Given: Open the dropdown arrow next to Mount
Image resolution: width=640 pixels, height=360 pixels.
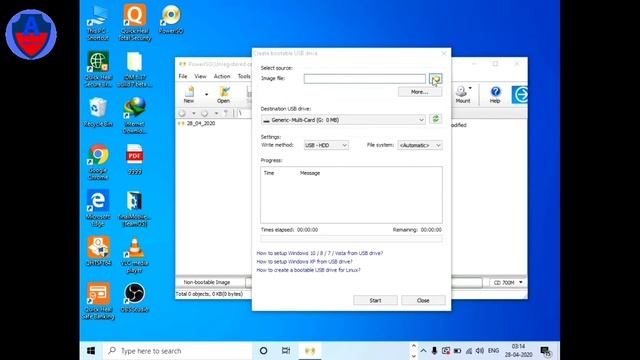Looking at the screenshot, I should click(470, 88).
